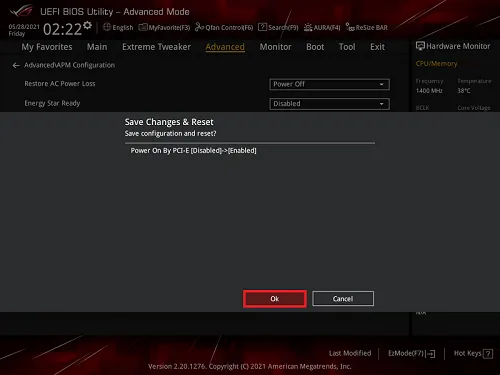
Task: Open the Boot tab
Action: pos(315,47)
